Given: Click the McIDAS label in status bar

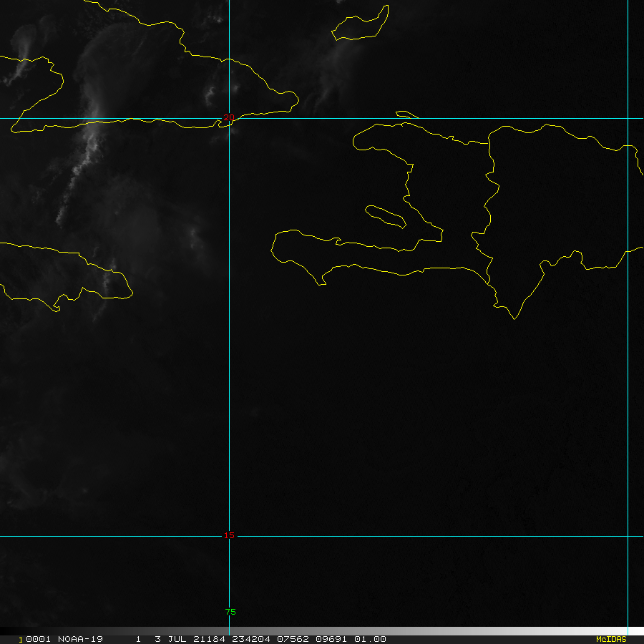Looking at the screenshot, I should [x=610, y=639].
